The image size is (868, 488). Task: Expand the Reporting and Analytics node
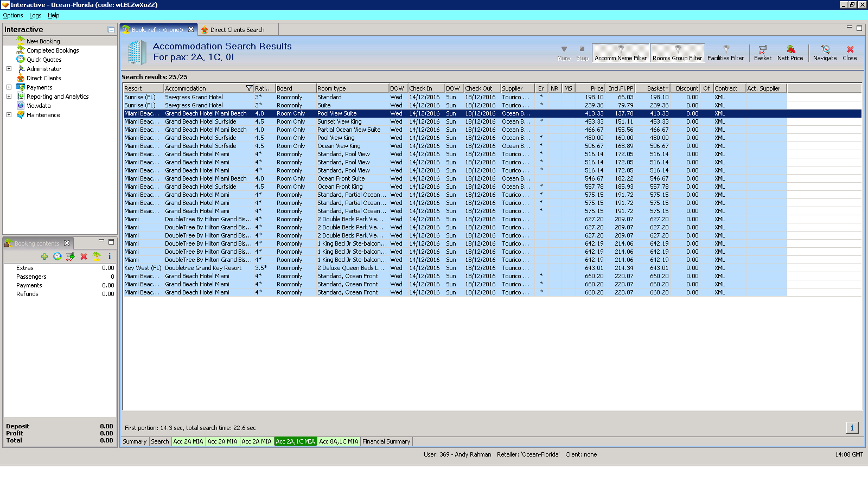coord(9,97)
